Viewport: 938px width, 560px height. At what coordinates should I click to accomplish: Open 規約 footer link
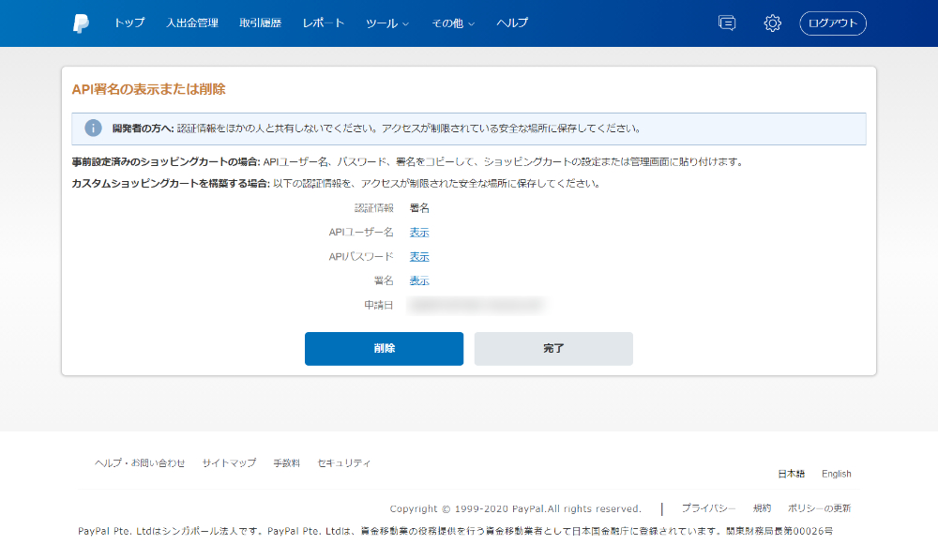coord(762,508)
